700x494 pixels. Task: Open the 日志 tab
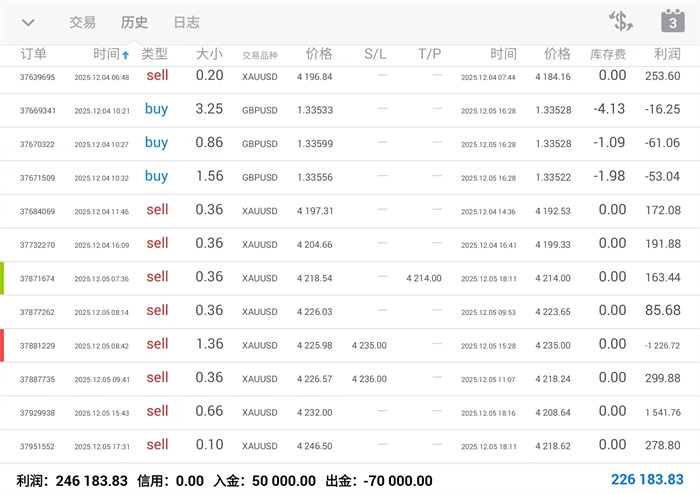pos(186,22)
